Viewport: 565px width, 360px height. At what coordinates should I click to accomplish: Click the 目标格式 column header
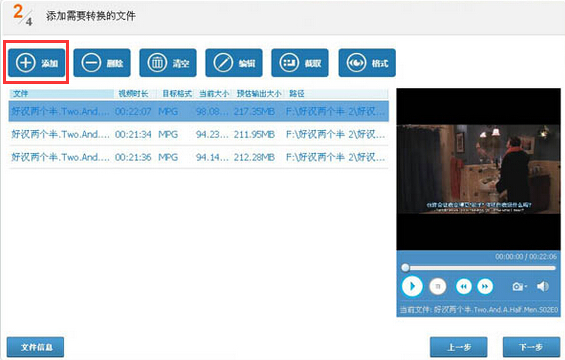tap(177, 94)
